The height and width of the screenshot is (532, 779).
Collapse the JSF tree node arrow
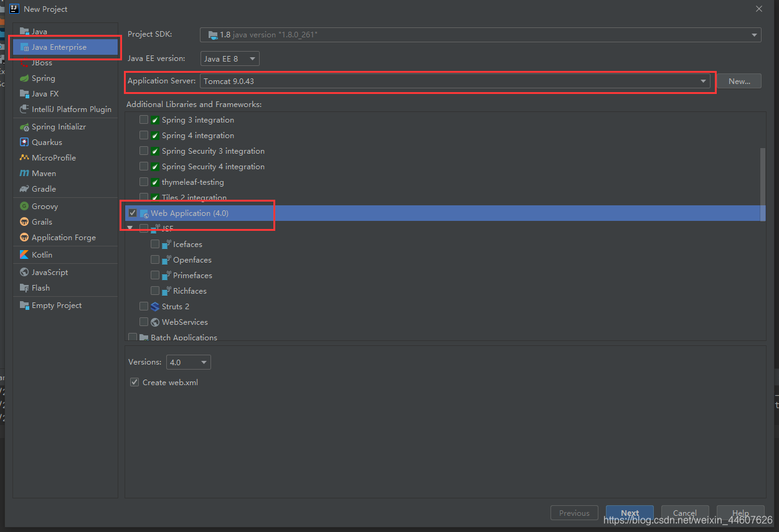(130, 228)
